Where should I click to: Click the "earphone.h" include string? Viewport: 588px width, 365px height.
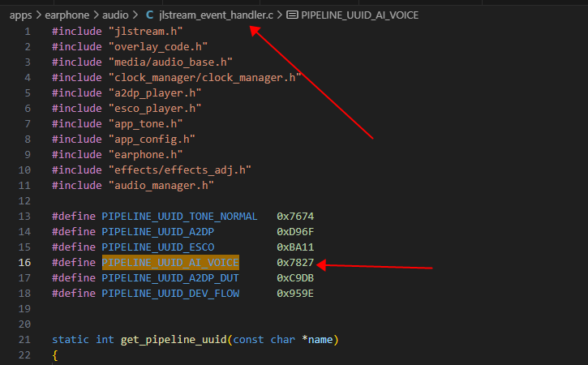[x=145, y=154]
